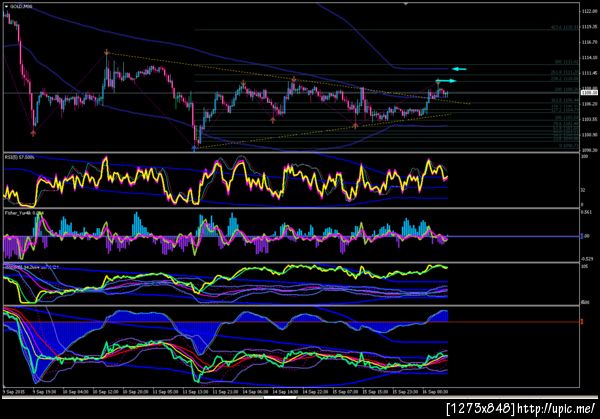Click the 1111.45 price axis label
This screenshot has height=419, width=600.
(x=589, y=73)
